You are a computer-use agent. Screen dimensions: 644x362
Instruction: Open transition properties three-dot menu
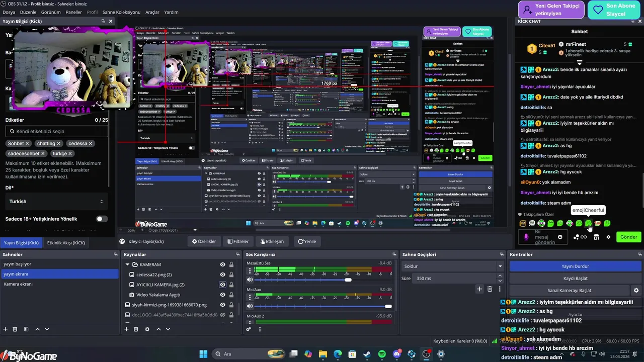click(x=500, y=289)
